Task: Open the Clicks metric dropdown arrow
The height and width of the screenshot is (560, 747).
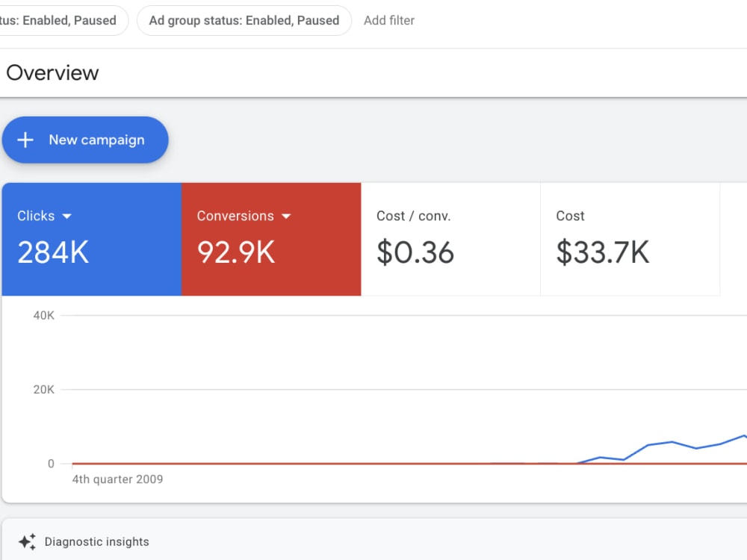Action: 66,217
